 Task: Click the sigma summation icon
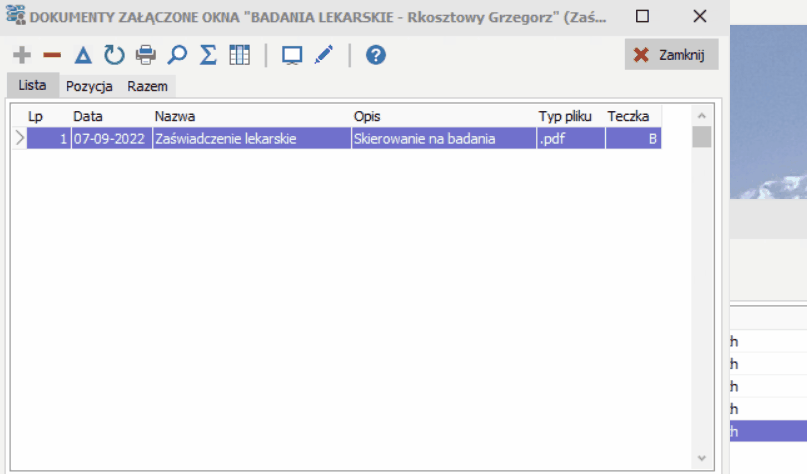208,55
